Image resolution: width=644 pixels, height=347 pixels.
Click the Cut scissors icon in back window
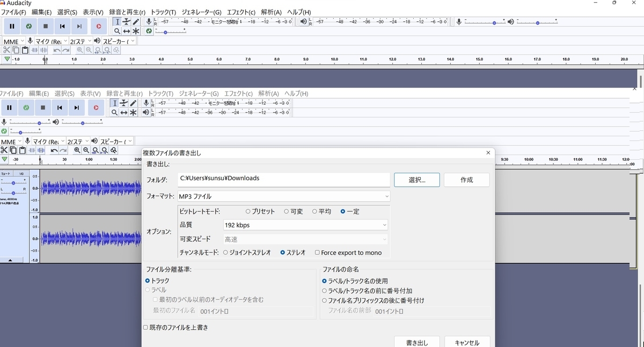7,50
